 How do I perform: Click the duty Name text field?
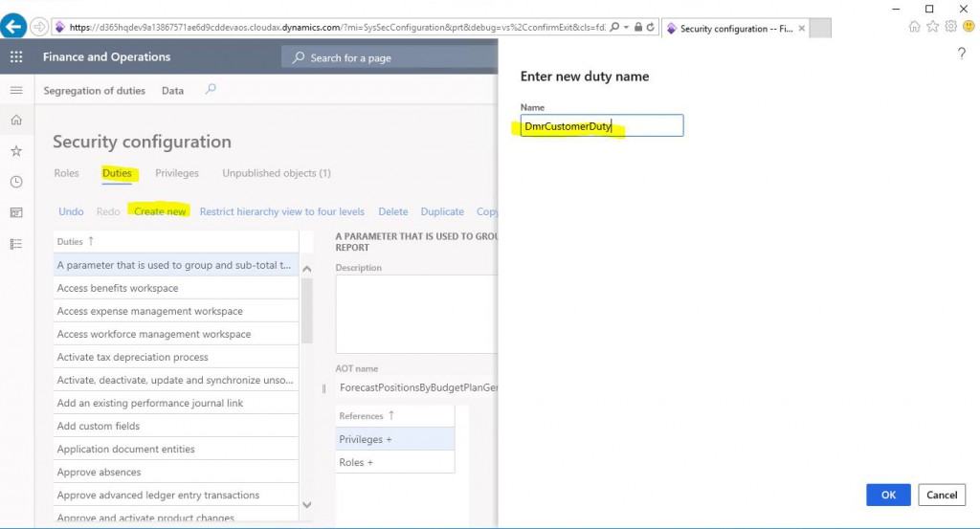pyautogui.click(x=602, y=125)
